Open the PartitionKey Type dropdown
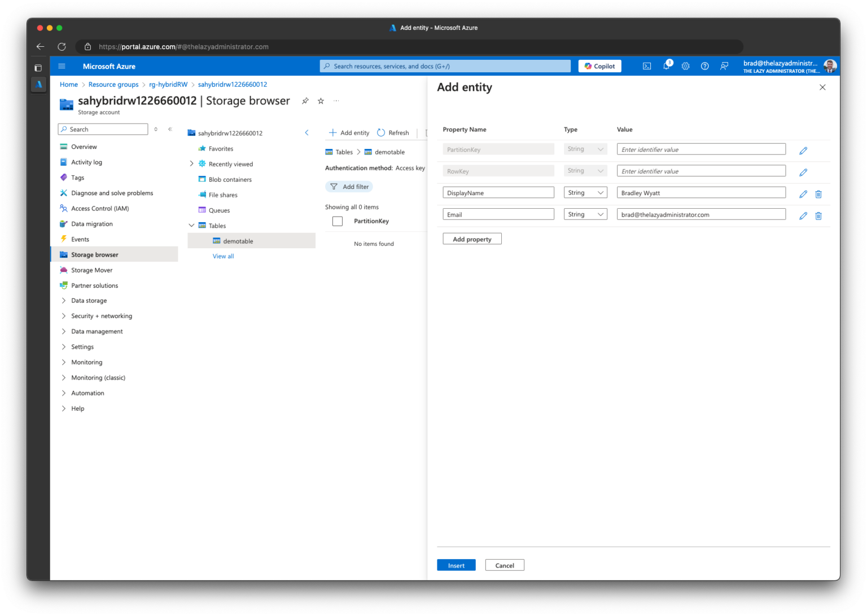The image size is (867, 616). pyautogui.click(x=585, y=149)
